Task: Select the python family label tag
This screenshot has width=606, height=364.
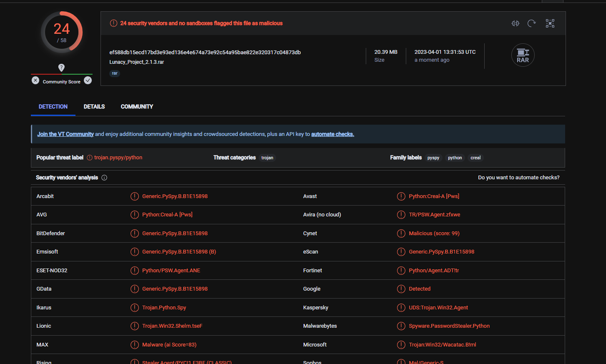Action: pos(455,158)
